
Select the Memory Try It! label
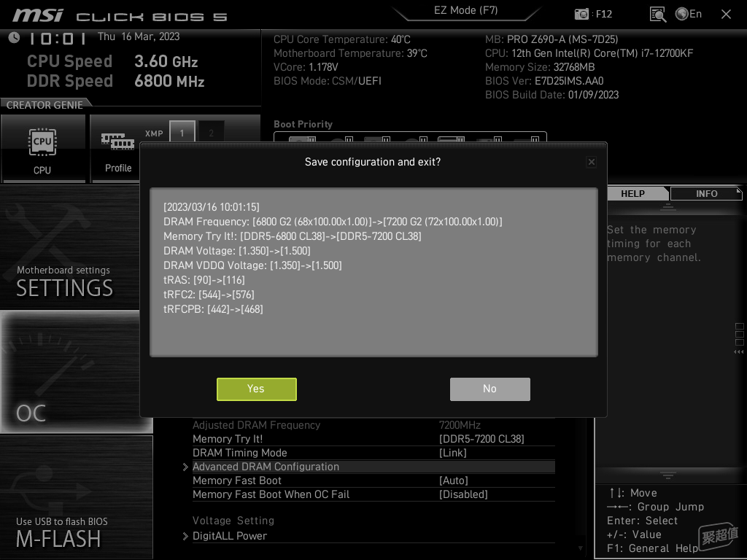pos(228,439)
